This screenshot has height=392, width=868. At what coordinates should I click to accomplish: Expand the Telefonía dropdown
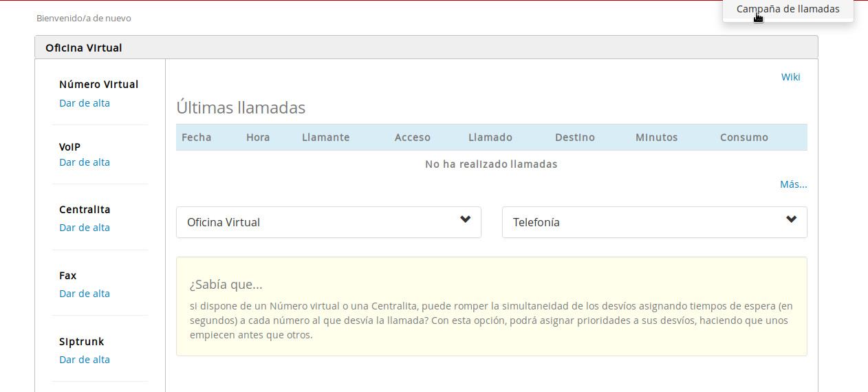coord(654,222)
